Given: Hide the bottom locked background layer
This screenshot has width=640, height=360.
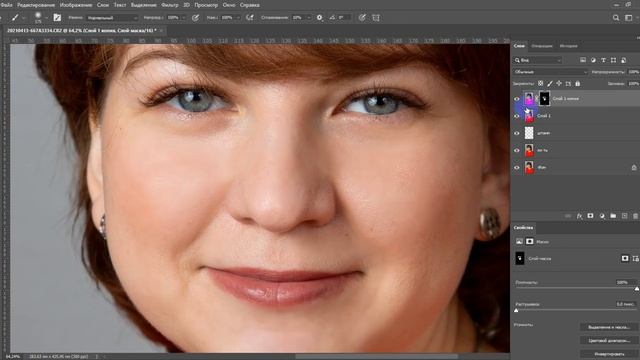Looking at the screenshot, I should (x=517, y=167).
